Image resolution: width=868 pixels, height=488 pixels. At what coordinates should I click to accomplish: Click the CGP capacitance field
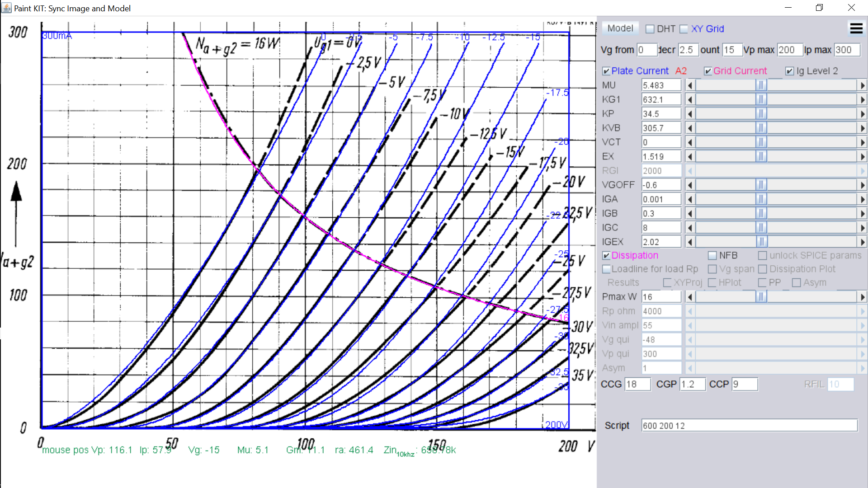[x=692, y=384]
